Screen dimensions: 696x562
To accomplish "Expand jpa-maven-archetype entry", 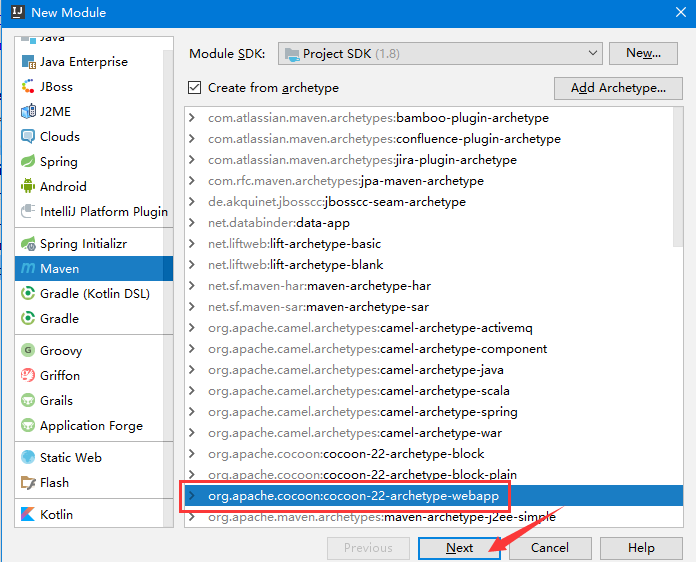I will [x=192, y=181].
